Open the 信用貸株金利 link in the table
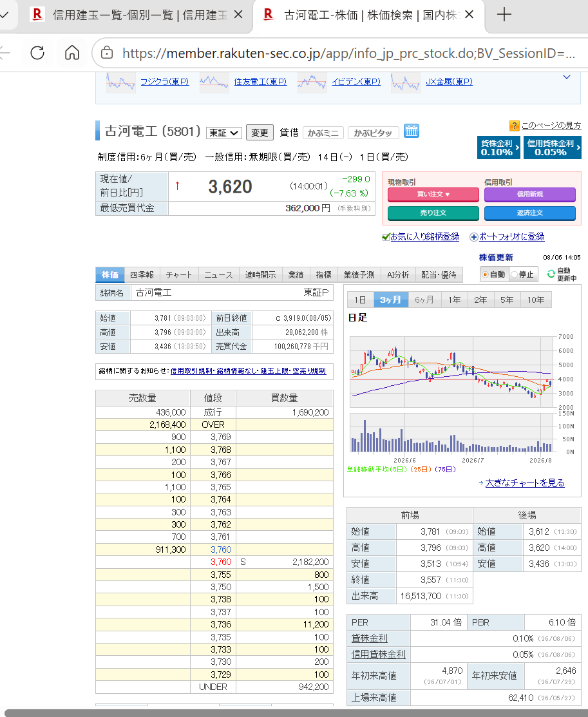 click(x=378, y=655)
